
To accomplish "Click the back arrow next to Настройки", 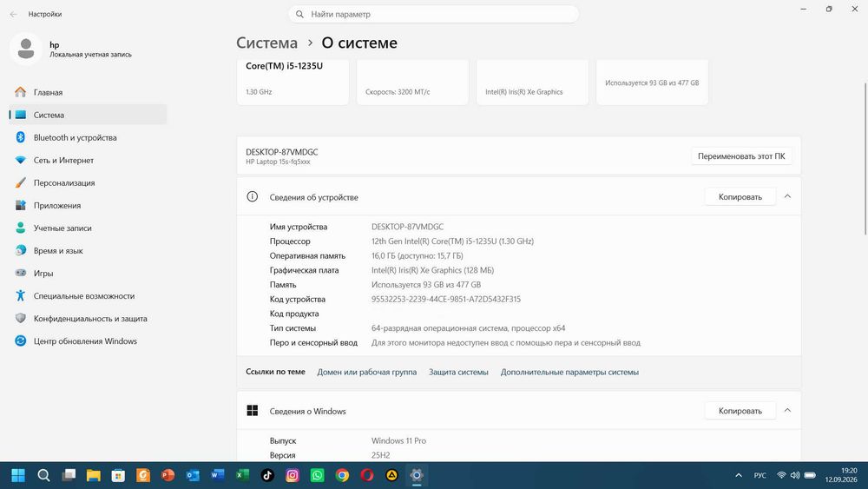I will pos(13,14).
